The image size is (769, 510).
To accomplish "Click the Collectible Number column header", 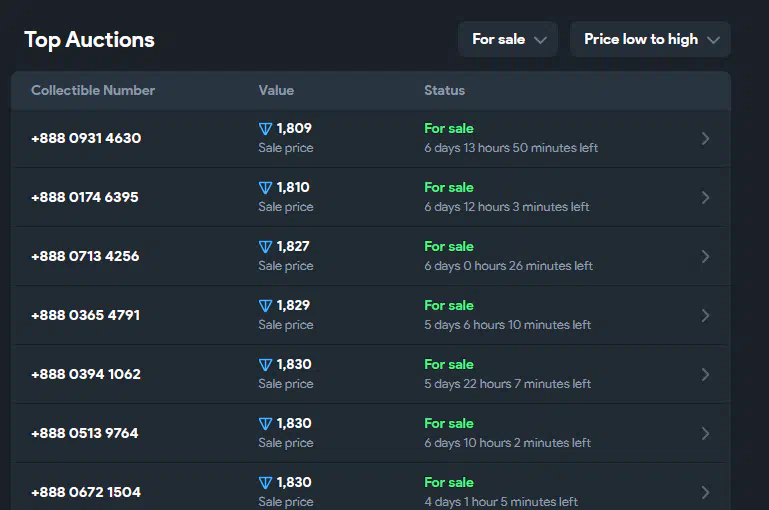I will 93,90.
